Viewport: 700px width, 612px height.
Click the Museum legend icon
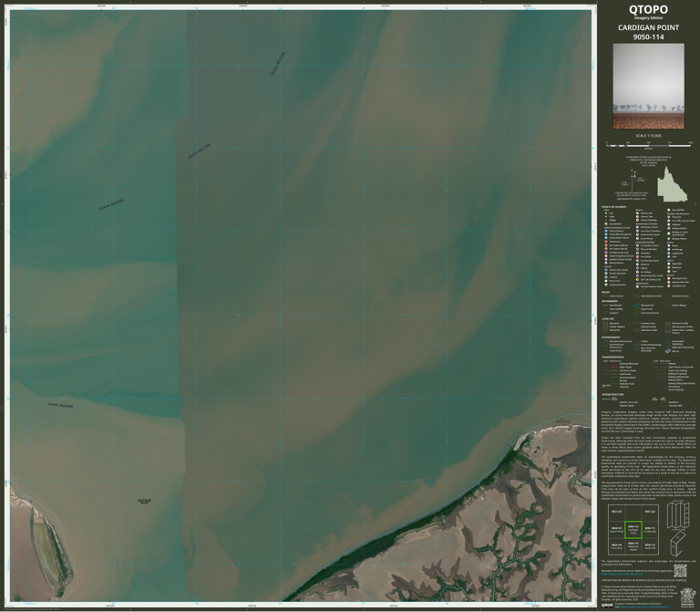[637, 265]
